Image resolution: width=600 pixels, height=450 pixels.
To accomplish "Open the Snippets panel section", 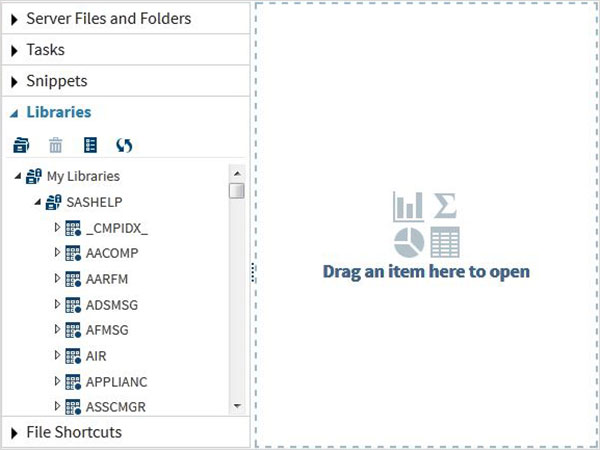I will tap(126, 81).
